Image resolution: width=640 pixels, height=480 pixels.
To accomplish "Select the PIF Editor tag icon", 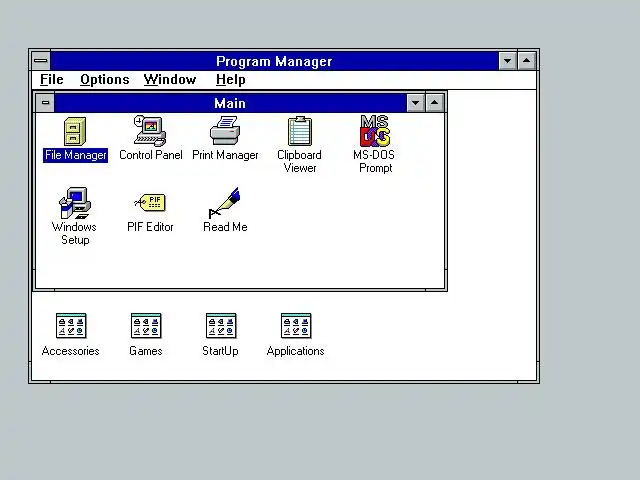I will pos(150,202).
